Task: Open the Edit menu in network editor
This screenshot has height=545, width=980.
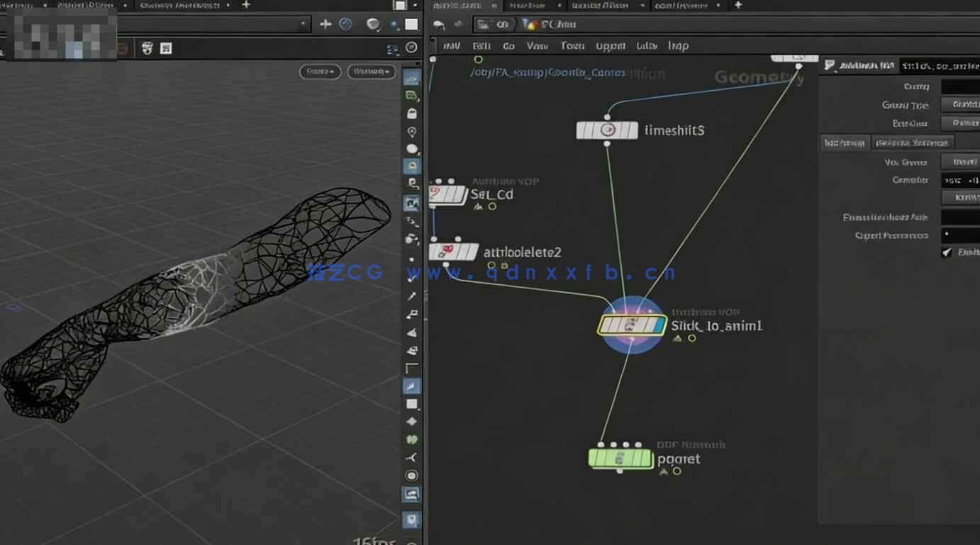Action: pyautogui.click(x=481, y=46)
